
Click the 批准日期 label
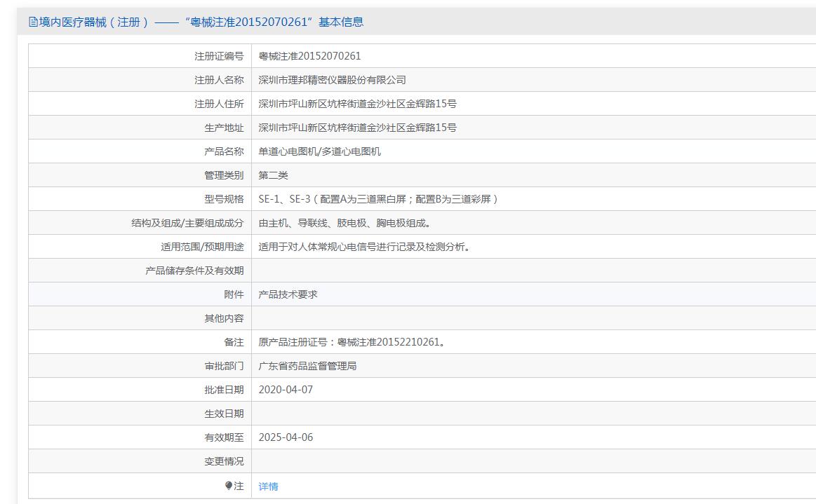pyautogui.click(x=224, y=390)
